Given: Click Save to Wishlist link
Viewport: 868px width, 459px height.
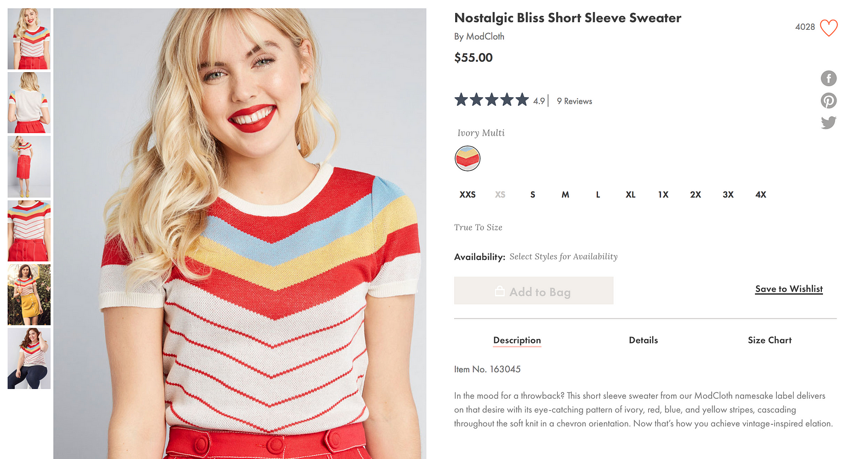Looking at the screenshot, I should pyautogui.click(x=789, y=289).
